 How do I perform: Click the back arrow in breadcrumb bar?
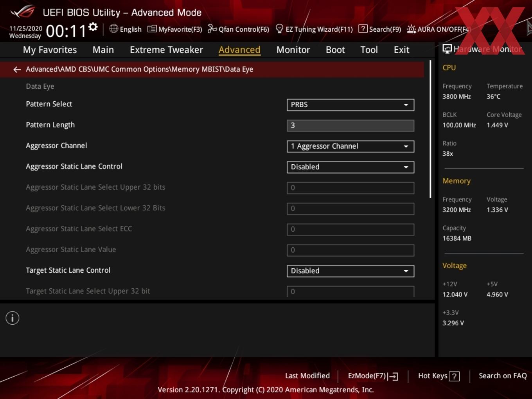tap(17, 70)
